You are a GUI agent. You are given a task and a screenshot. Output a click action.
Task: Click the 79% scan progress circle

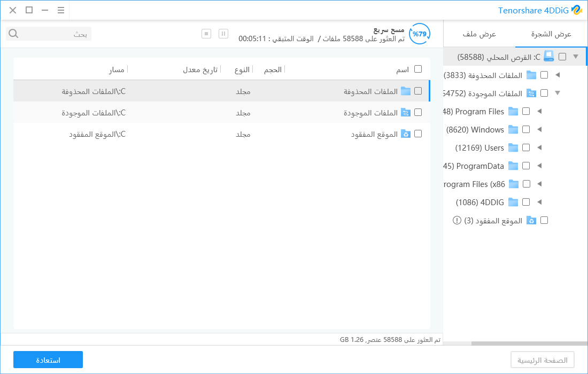[x=420, y=34]
